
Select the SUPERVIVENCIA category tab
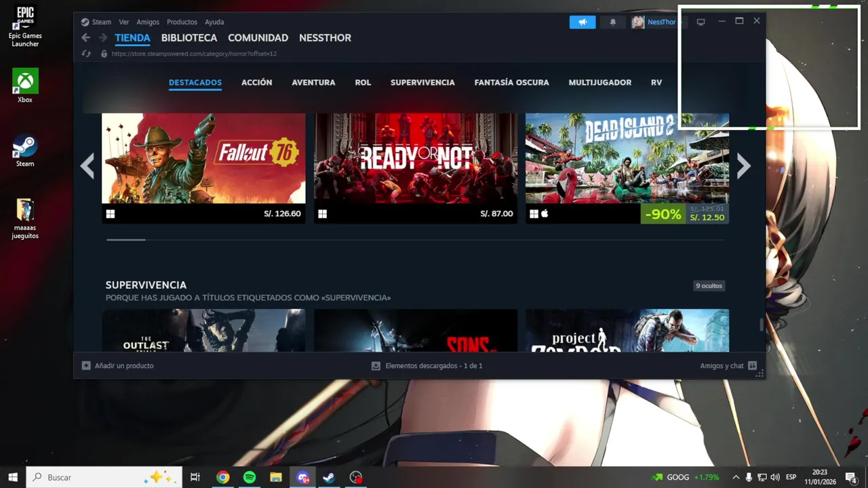click(x=422, y=82)
